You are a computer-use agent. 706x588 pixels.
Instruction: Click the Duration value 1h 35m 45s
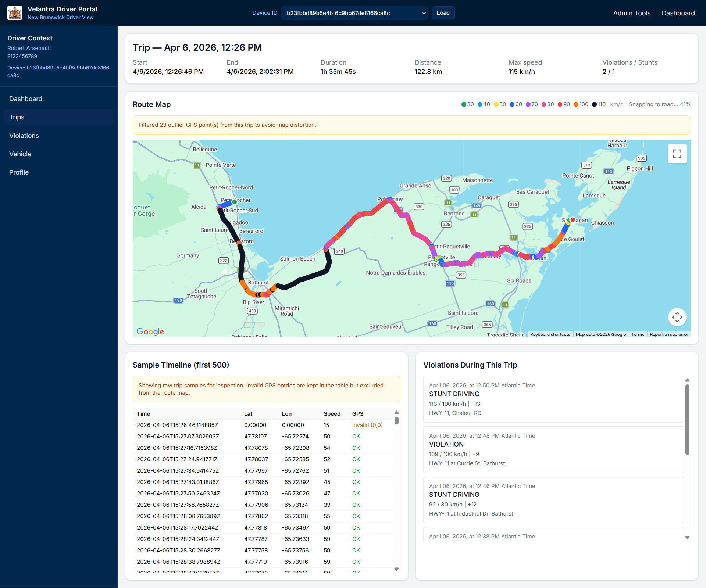338,72
